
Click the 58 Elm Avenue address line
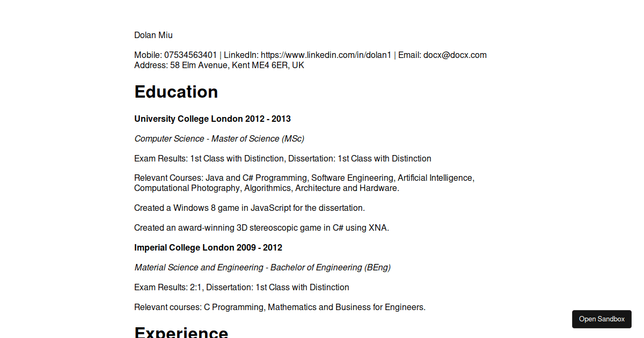(x=219, y=65)
